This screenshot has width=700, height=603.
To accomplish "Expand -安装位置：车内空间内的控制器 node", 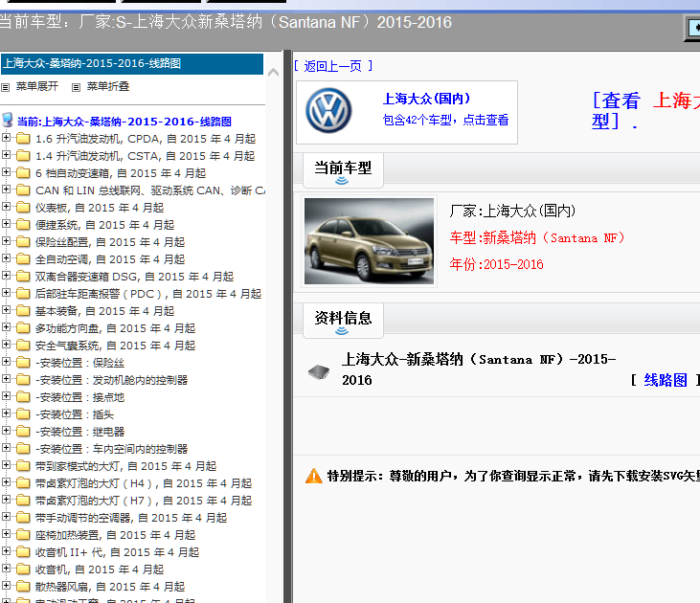I will [x=7, y=447].
